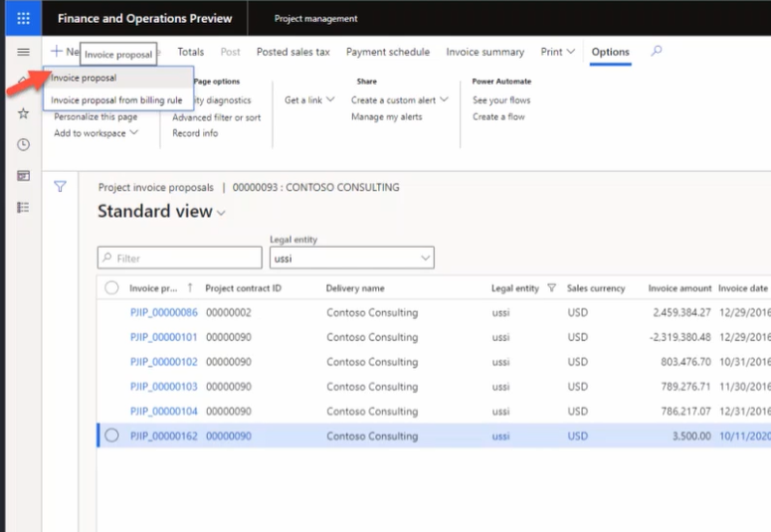
Task: Click Invoice amount column header
Action: click(x=679, y=288)
